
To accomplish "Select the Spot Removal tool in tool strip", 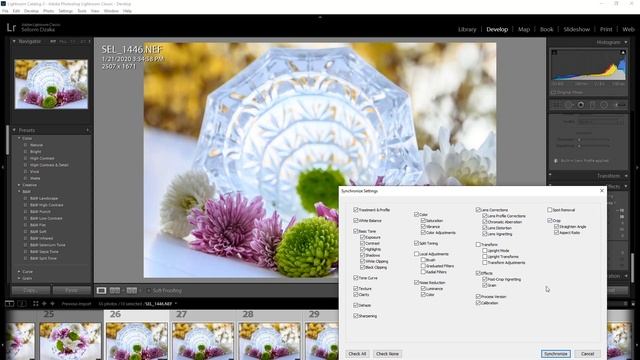I will (569, 105).
